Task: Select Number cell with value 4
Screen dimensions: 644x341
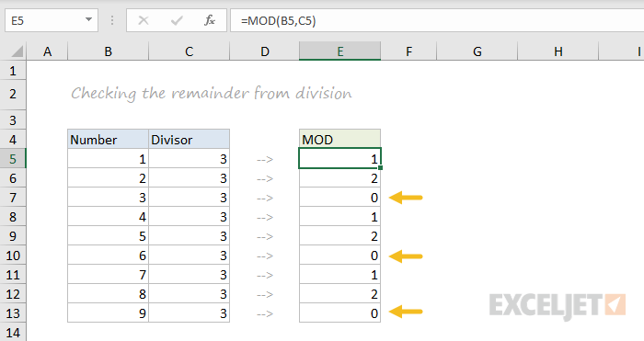Action: coord(108,217)
